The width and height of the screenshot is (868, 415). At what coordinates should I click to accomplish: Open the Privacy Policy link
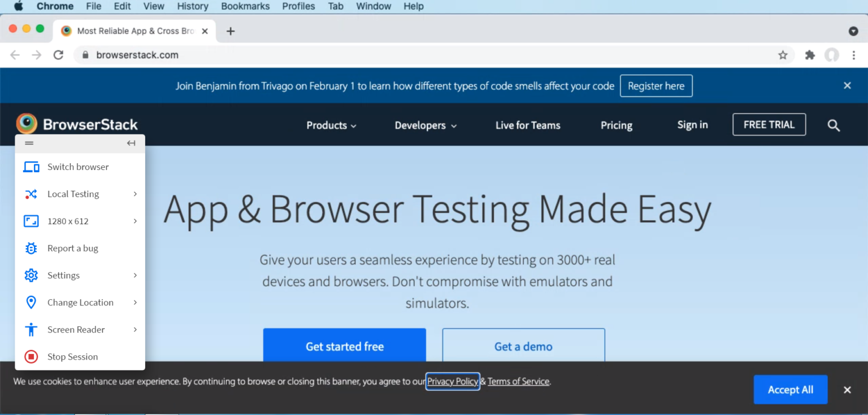click(x=452, y=381)
